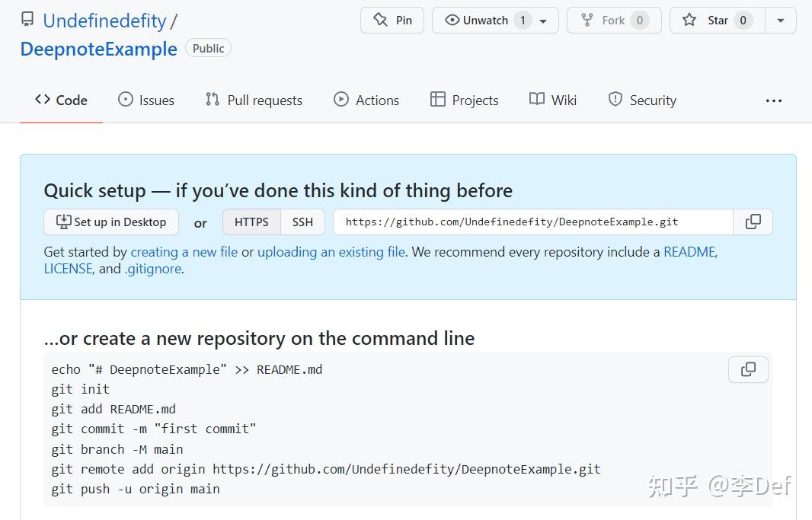The image size is (812, 520).
Task: Click the repository book icon top-left
Action: [x=27, y=18]
